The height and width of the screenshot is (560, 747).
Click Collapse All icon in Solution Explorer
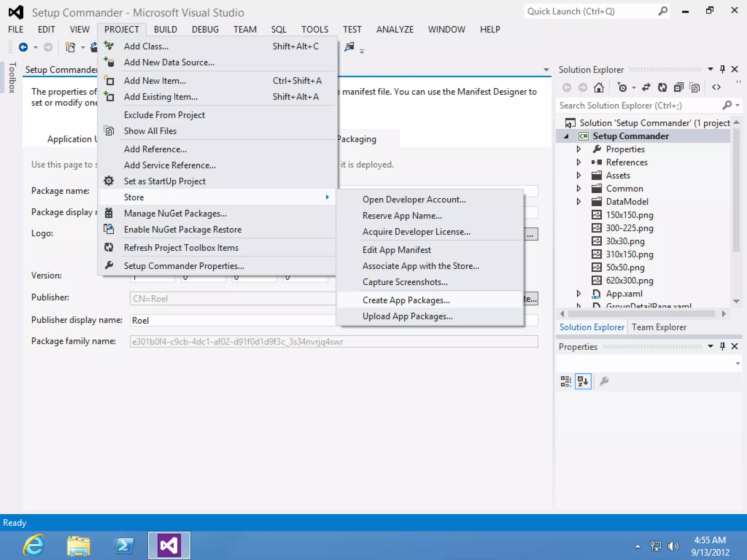tap(678, 87)
